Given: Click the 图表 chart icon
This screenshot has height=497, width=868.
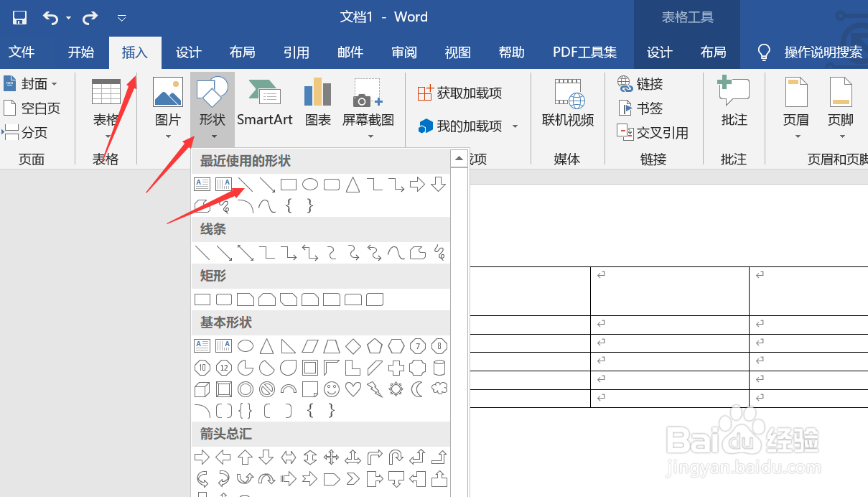Looking at the screenshot, I should coord(317,101).
